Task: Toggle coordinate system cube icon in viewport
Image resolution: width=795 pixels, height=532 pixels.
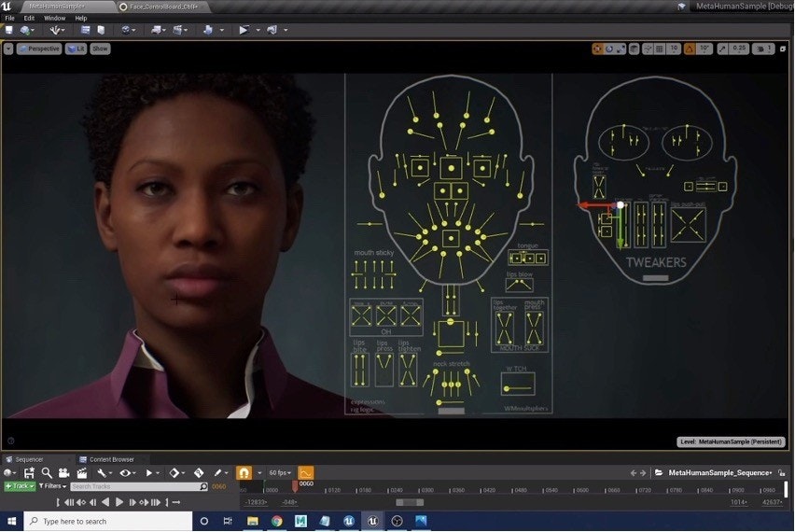Action: point(634,49)
